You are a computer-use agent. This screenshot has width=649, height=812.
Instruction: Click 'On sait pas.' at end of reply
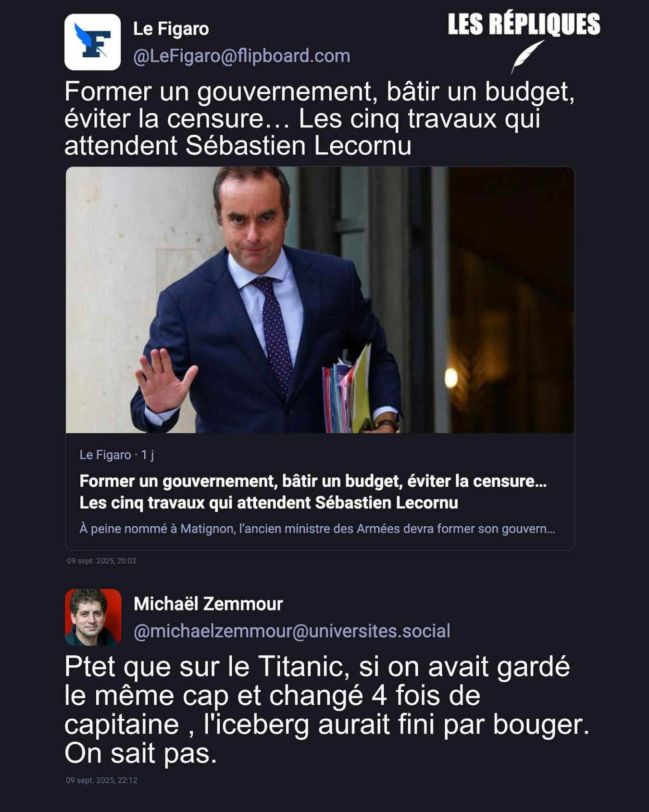(x=141, y=753)
